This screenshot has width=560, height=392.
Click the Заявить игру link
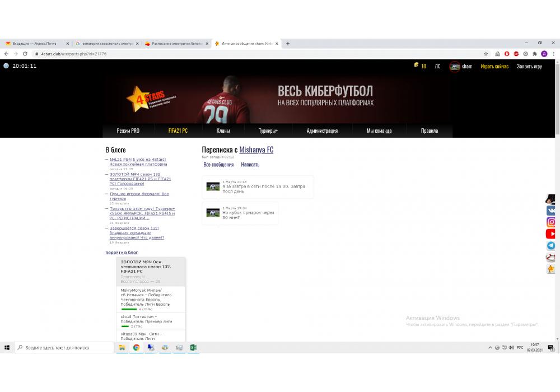point(529,67)
